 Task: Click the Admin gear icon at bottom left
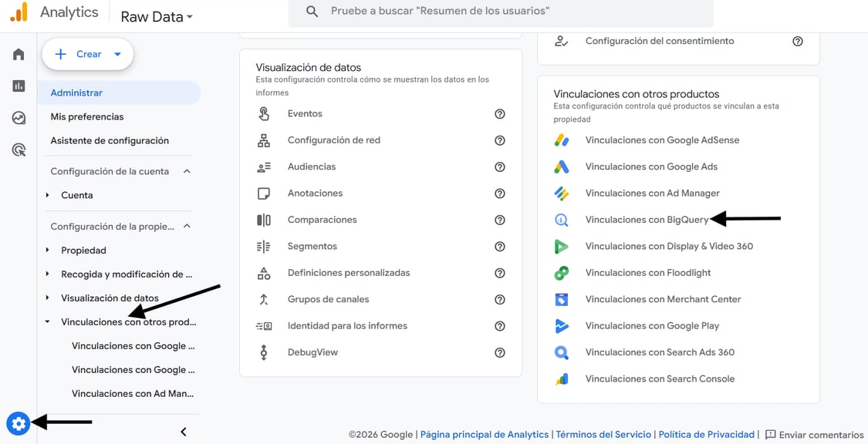[x=17, y=422]
